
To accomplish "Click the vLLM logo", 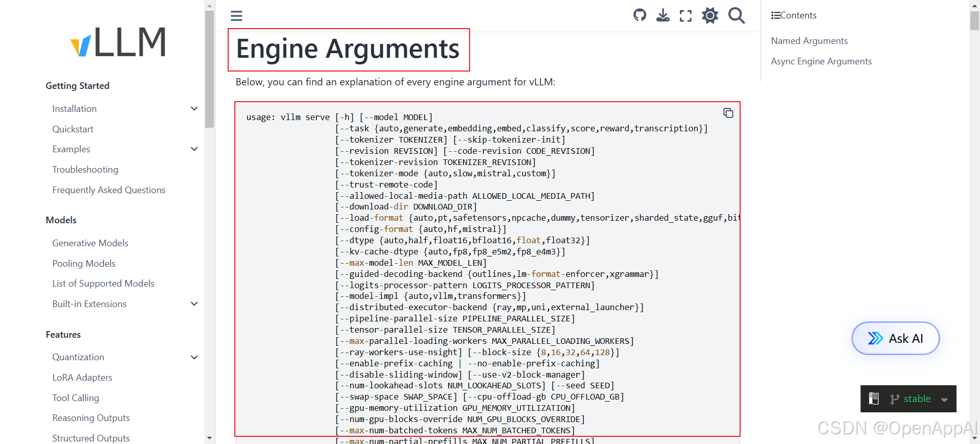I will point(118,42).
